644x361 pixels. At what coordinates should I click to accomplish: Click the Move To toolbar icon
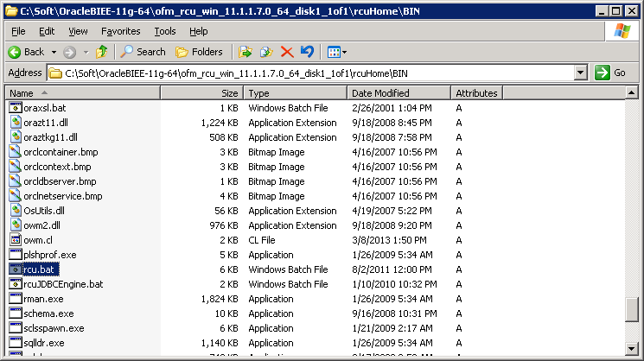click(245, 52)
